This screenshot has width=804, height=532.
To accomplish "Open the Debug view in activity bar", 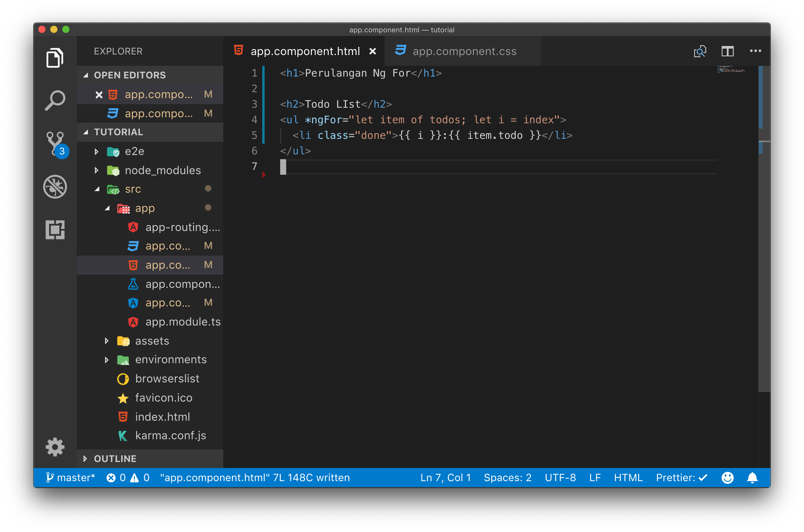I will click(55, 187).
